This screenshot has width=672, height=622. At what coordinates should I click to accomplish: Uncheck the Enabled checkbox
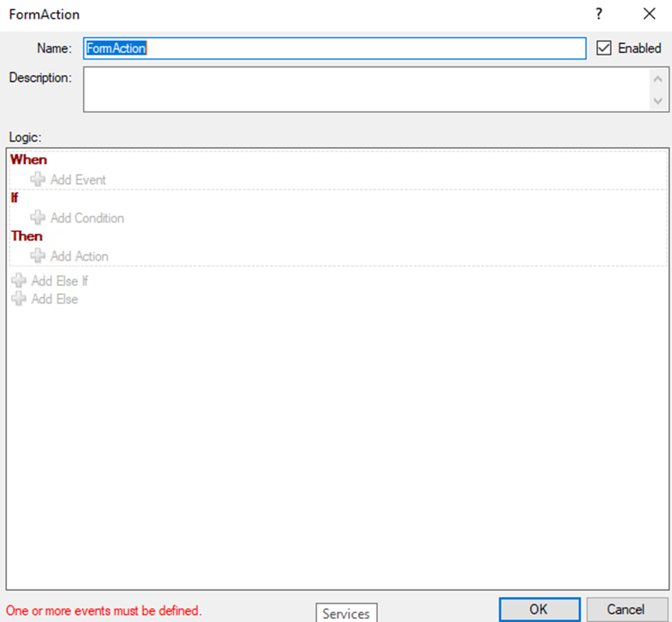click(x=604, y=48)
